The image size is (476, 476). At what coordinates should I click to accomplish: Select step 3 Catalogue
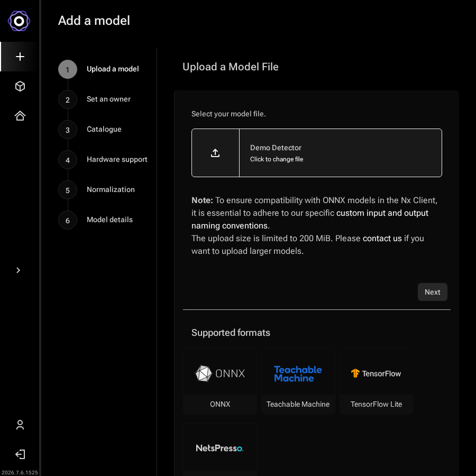pos(90,130)
